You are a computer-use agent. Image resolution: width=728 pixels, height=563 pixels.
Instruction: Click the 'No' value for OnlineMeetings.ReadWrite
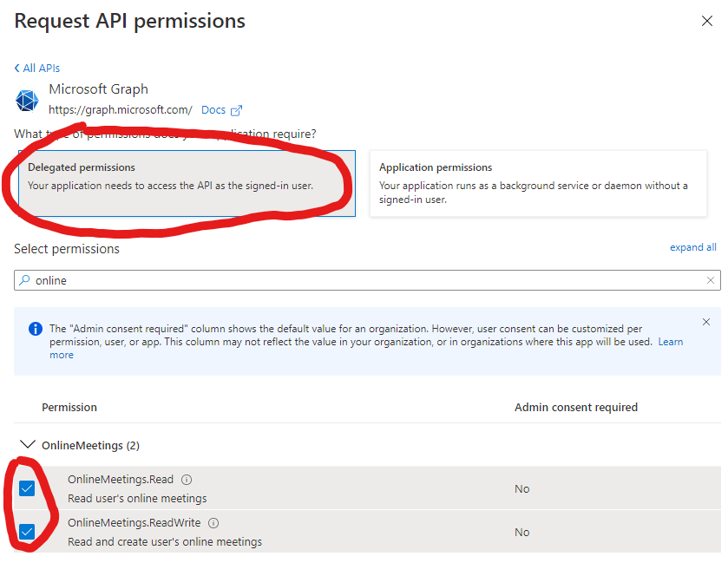tap(521, 532)
